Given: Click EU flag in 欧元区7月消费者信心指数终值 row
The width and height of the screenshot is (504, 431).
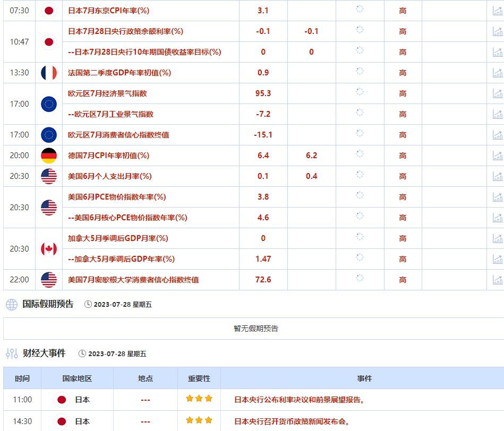Looking at the screenshot, I should (49, 135).
